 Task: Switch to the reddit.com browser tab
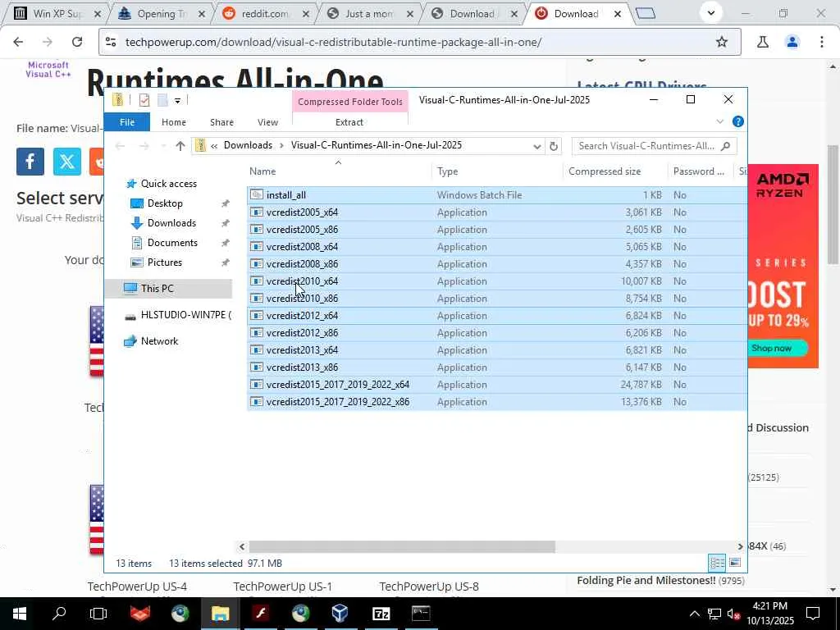264,14
